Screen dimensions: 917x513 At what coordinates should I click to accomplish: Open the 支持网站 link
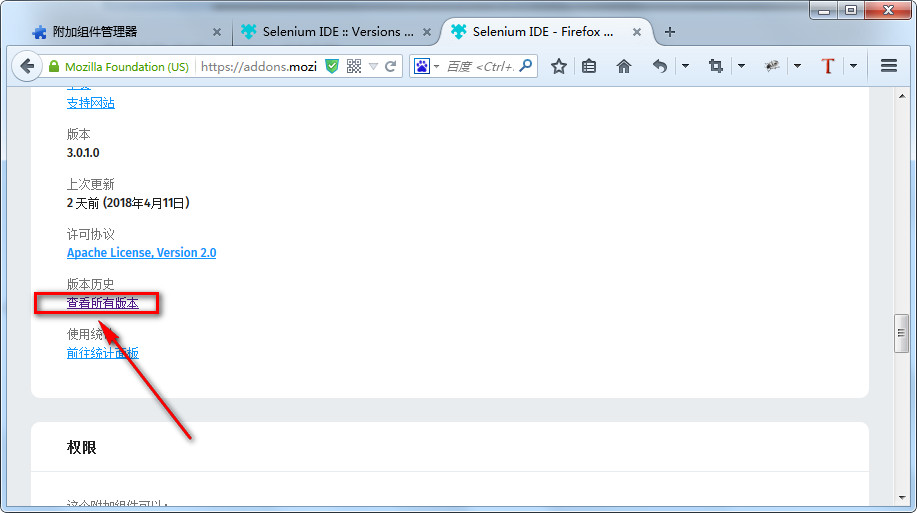pos(91,103)
